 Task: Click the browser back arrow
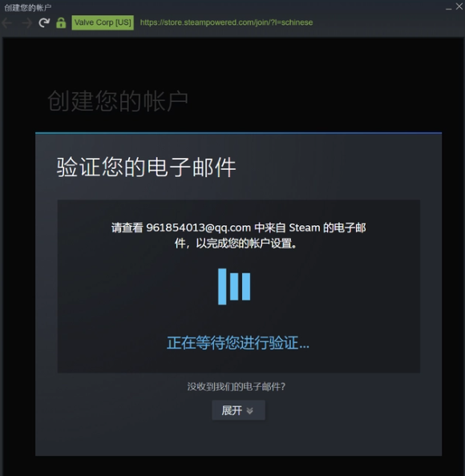6,22
